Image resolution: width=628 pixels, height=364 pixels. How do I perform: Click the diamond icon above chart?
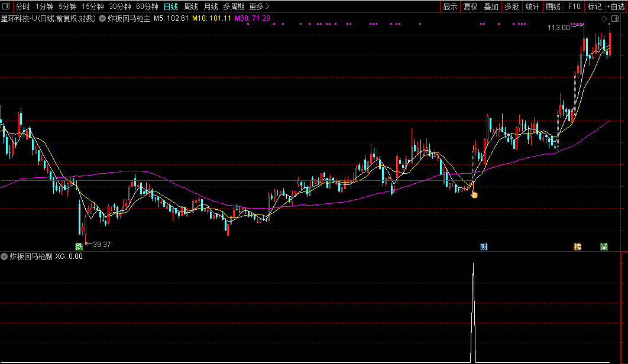604,18
